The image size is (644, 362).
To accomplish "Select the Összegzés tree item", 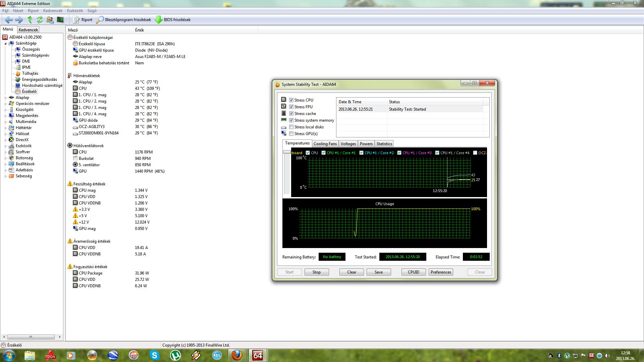I will pyautogui.click(x=31, y=49).
